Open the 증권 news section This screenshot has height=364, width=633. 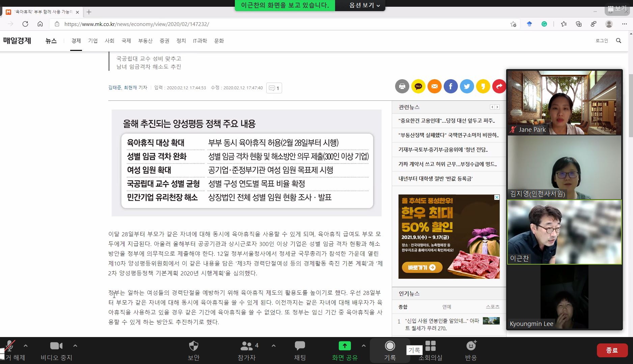coord(164,41)
